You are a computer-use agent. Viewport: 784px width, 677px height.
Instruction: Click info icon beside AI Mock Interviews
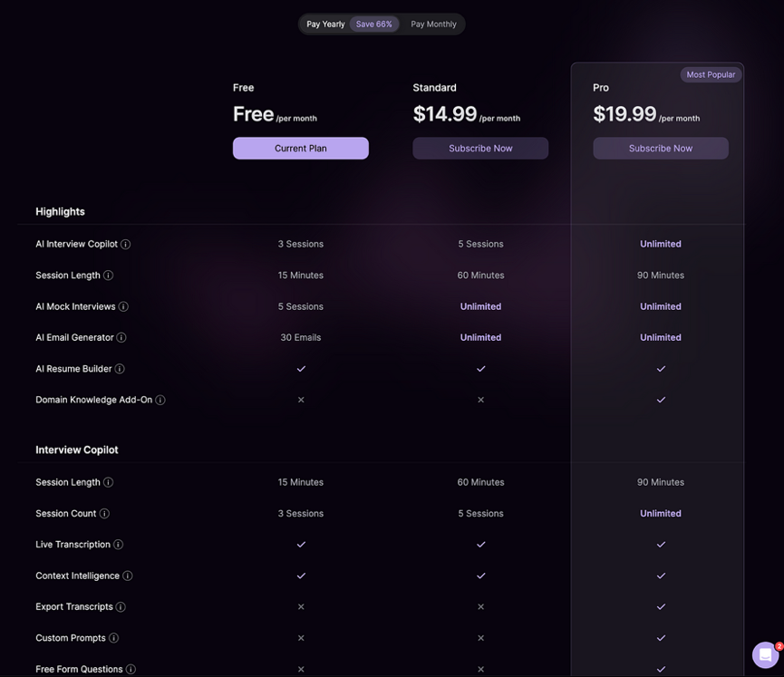coord(123,306)
